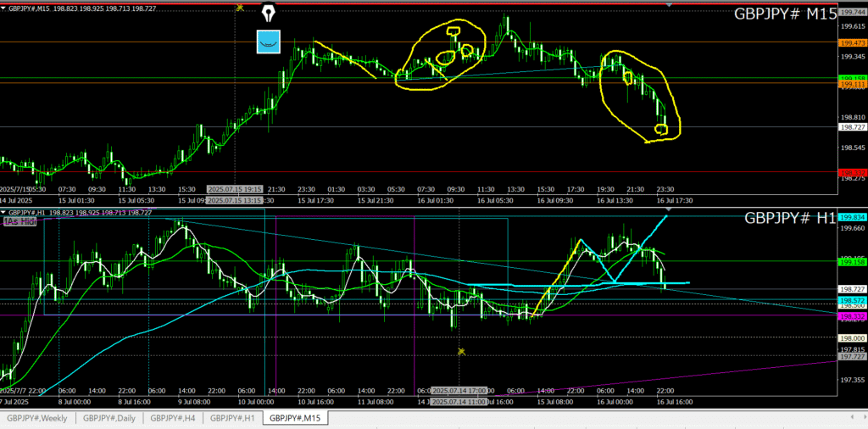
Task: Click the 198.545 value on M15 scale
Action: (853, 148)
